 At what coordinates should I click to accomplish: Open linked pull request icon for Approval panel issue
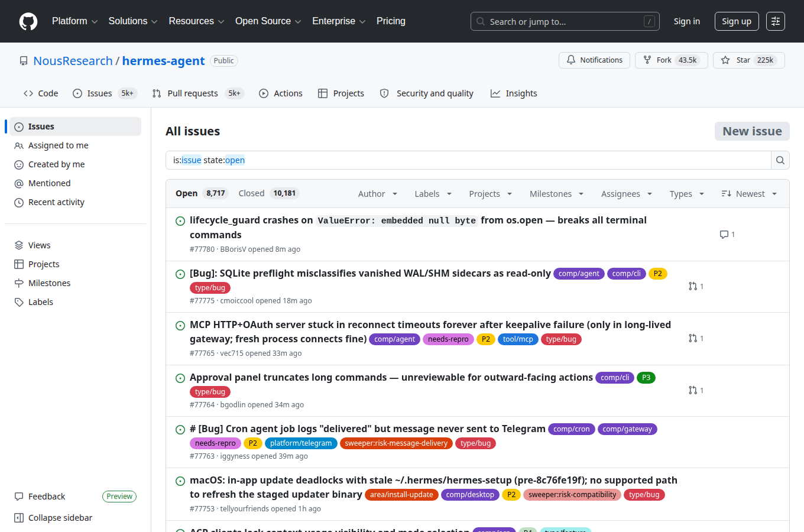point(693,390)
